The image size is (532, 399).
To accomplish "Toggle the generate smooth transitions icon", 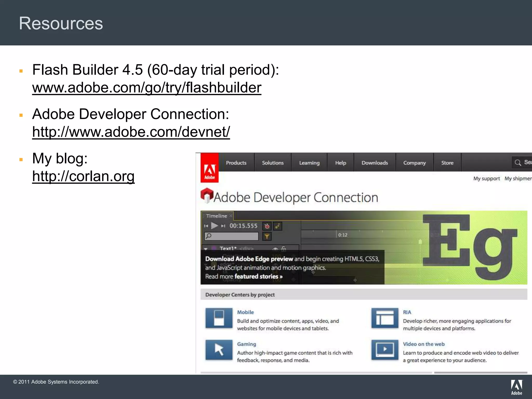I will pos(278,226).
